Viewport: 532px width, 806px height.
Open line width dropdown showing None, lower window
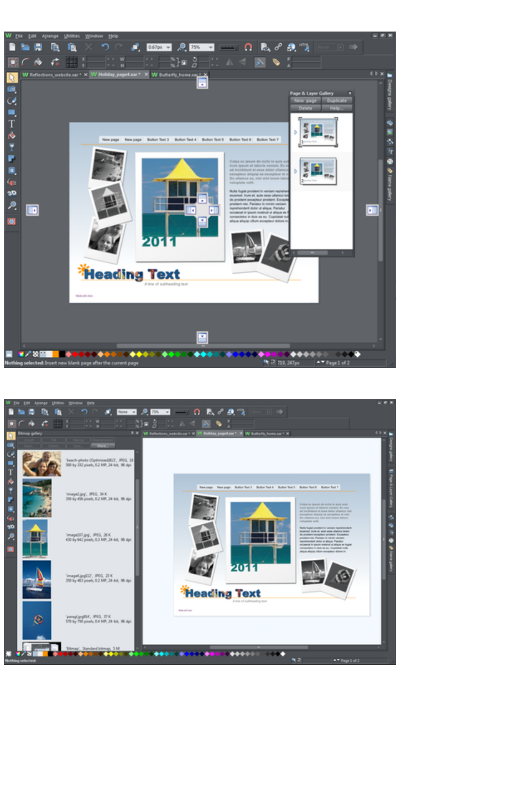[x=134, y=412]
